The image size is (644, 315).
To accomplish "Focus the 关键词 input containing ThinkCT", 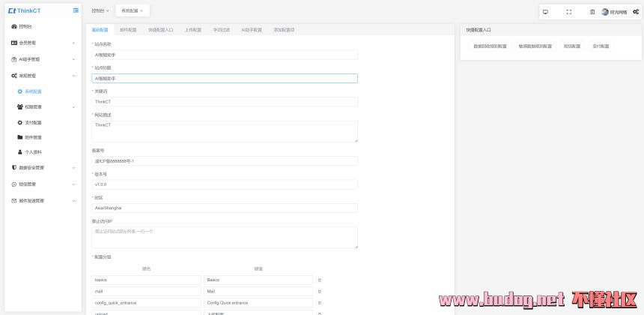I will point(225,101).
